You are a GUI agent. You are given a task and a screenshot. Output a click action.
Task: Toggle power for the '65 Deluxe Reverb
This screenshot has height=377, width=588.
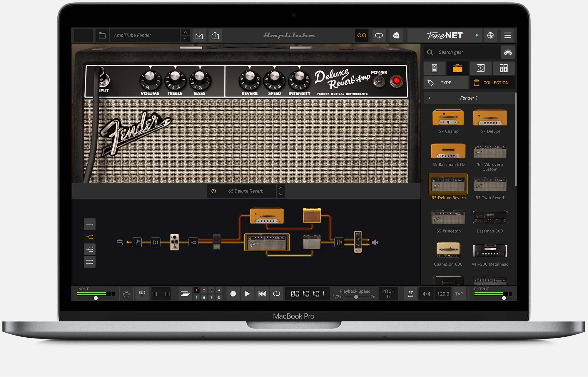coord(213,191)
